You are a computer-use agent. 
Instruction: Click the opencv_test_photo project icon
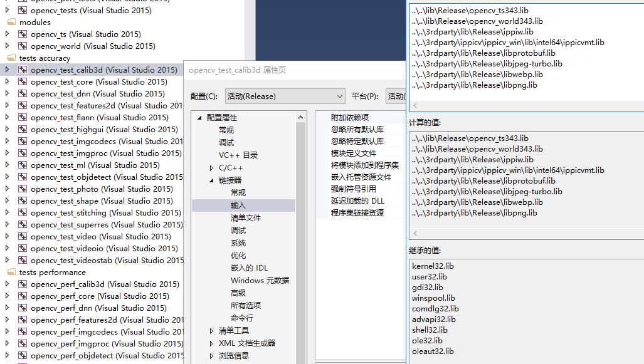(x=23, y=189)
